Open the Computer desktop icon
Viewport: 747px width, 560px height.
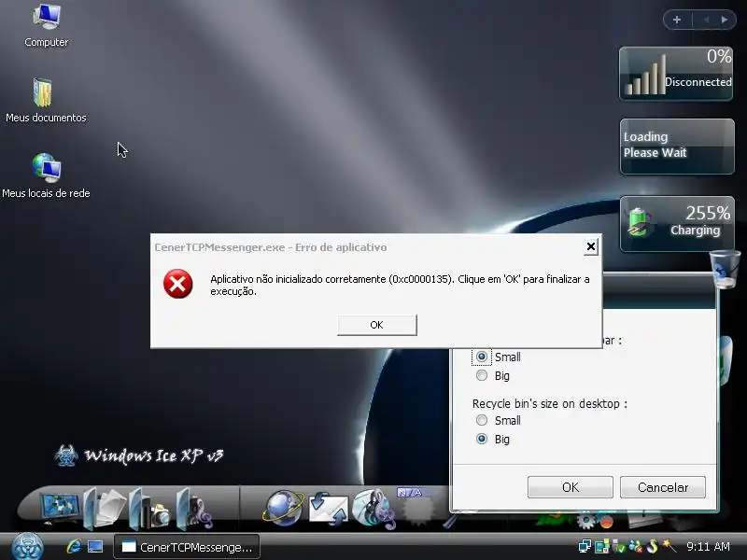click(46, 25)
